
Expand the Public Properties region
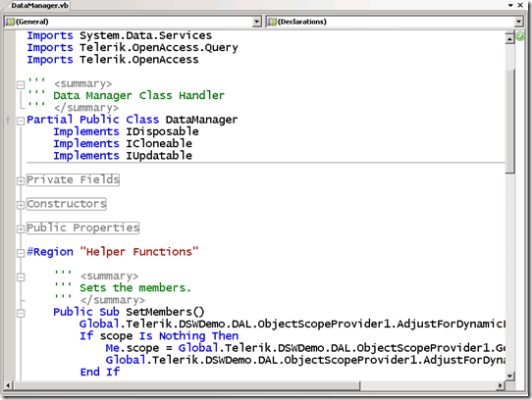tap(21, 228)
